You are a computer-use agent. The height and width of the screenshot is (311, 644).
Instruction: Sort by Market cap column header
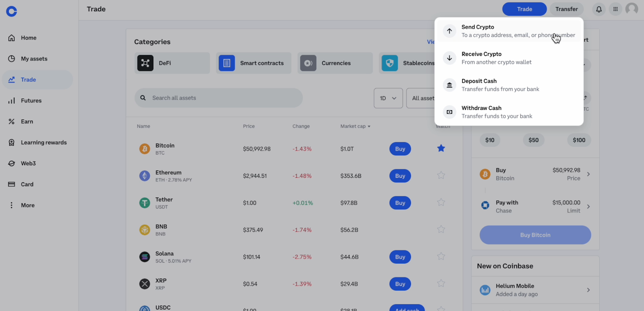[x=355, y=126]
